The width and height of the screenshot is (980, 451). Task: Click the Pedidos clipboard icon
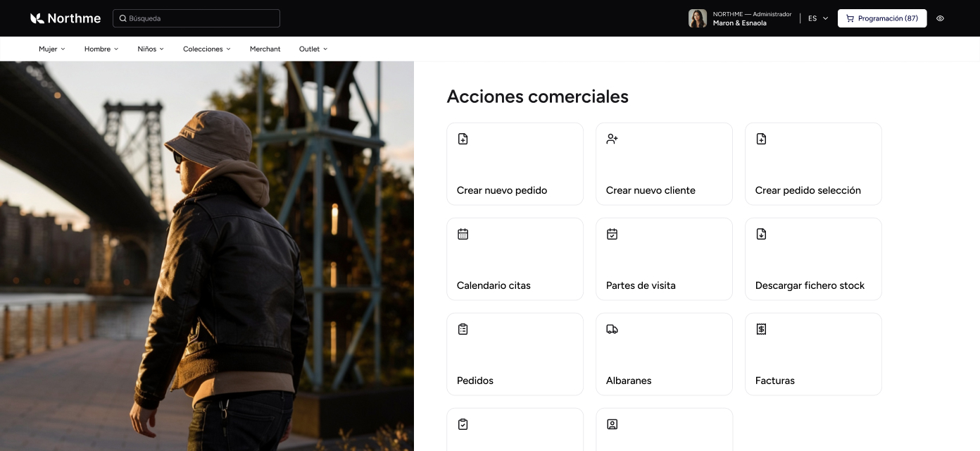coord(463,329)
